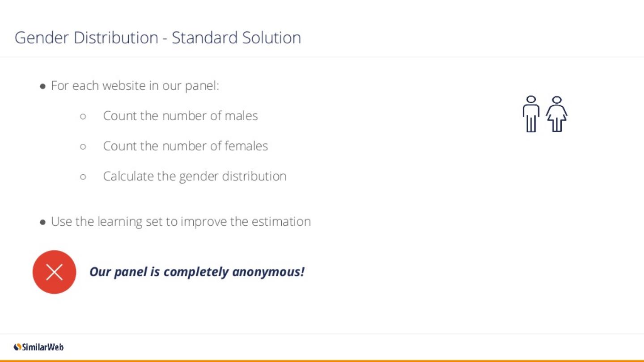Click the SimilarWeb logo symbol in the footer
Screen dimensions: 644x362
17,347
